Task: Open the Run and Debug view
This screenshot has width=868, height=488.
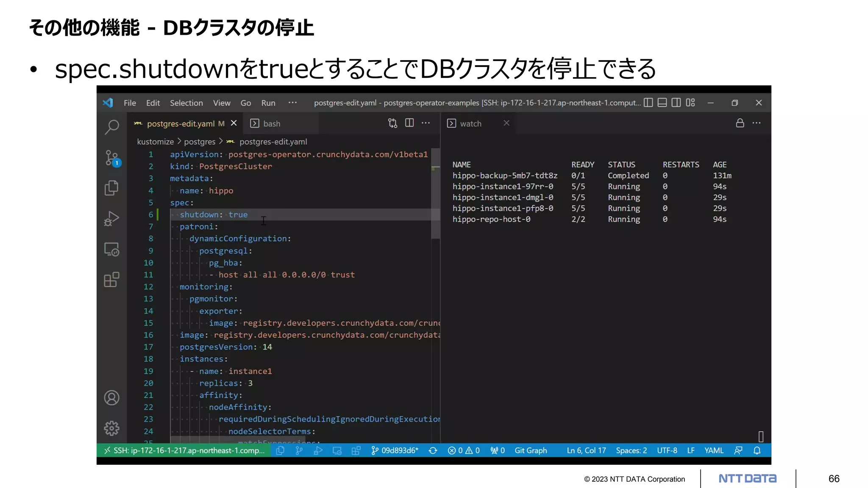Action: tap(111, 219)
